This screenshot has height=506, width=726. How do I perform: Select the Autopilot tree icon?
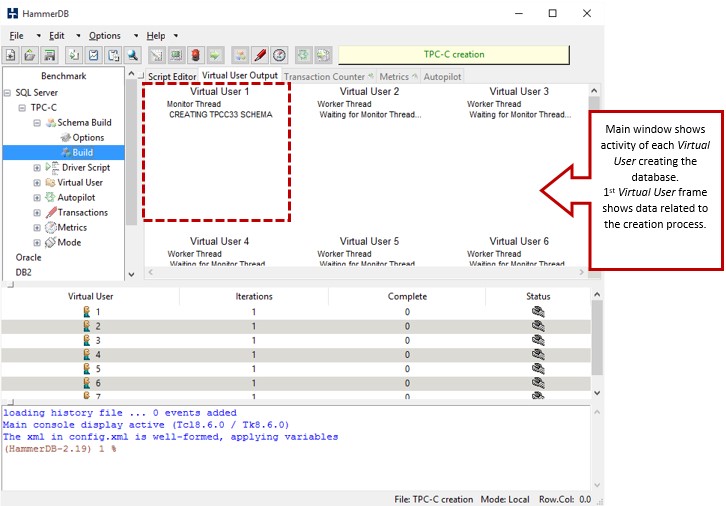[50, 197]
